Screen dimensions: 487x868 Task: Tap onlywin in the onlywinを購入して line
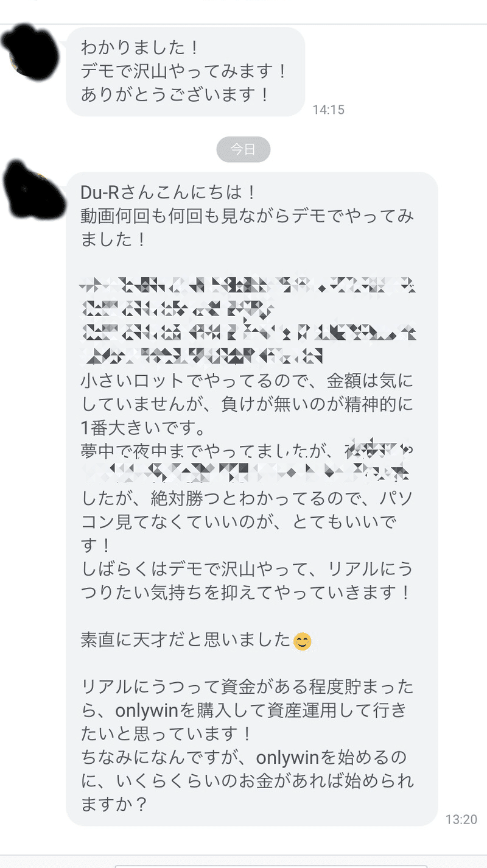[132, 711]
